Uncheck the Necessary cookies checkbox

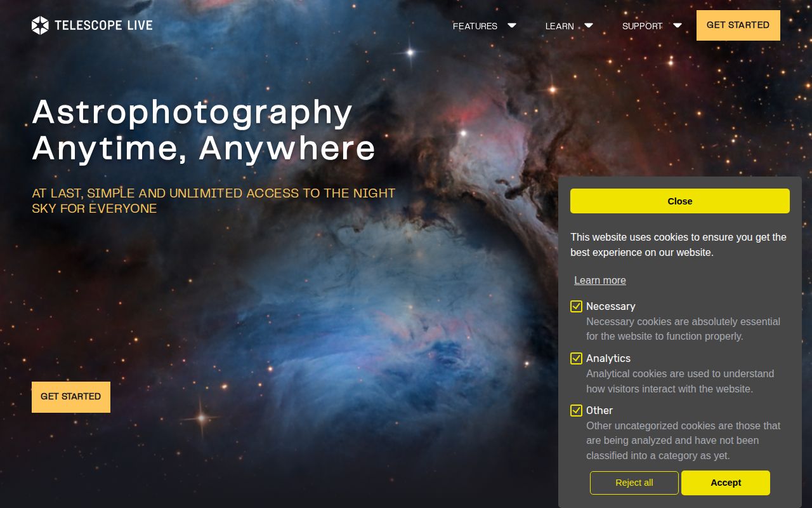coord(576,306)
